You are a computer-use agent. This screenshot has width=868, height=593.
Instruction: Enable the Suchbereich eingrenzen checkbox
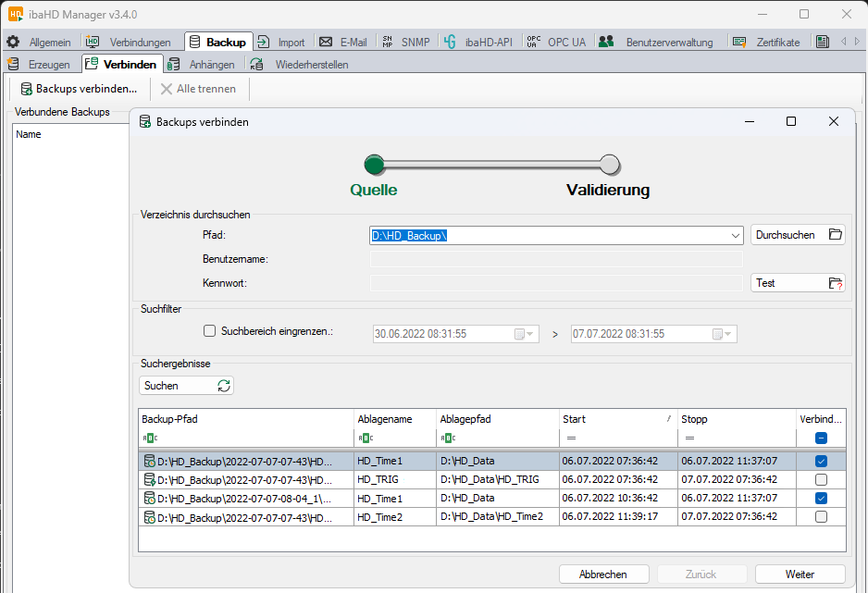coord(209,330)
